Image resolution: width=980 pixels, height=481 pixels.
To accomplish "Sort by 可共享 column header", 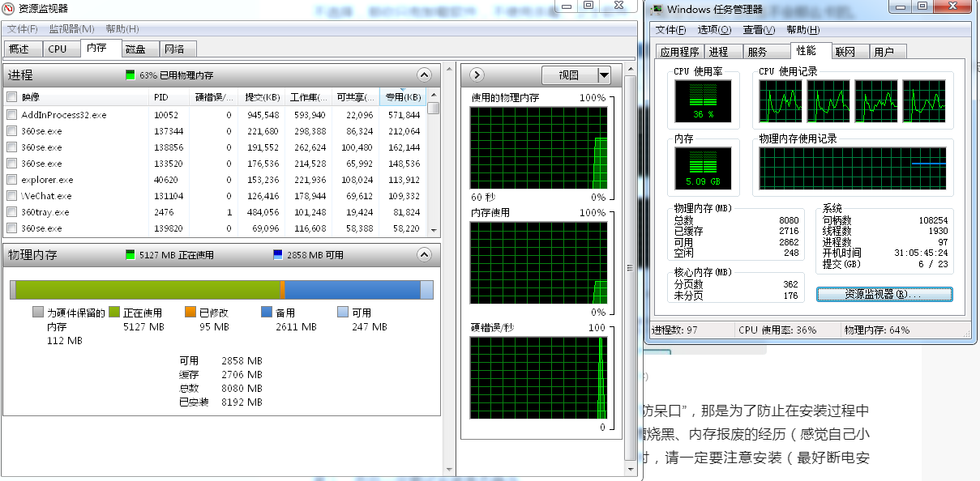I will [355, 97].
